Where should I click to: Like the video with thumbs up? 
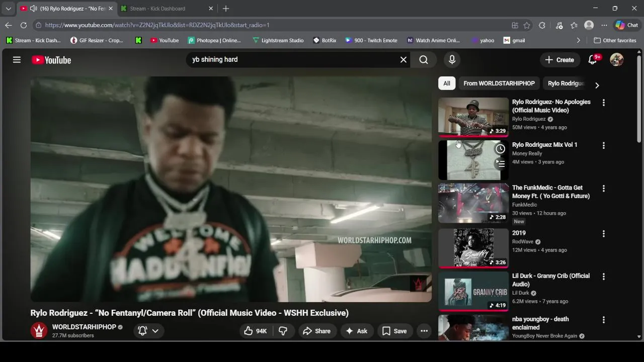[x=255, y=331]
